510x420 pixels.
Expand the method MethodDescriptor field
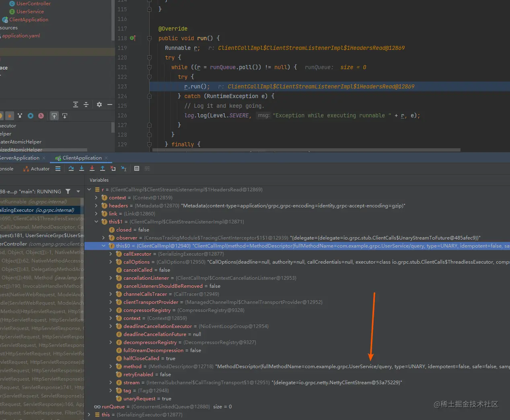click(x=111, y=367)
